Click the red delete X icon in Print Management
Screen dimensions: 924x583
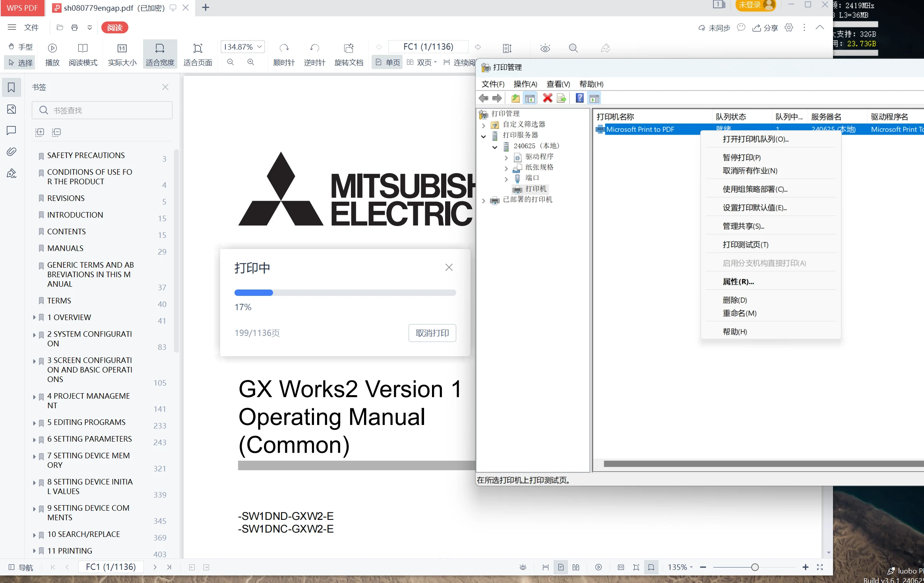pos(547,98)
